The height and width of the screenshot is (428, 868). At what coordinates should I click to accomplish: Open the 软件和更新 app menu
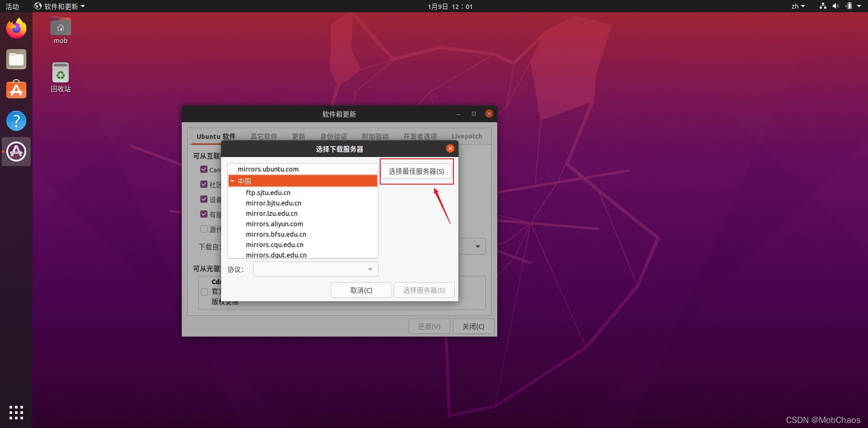click(60, 6)
